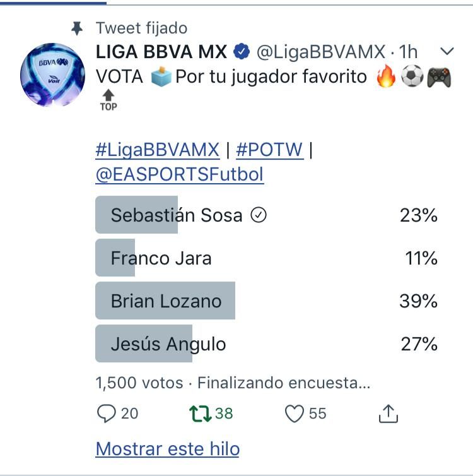
Task: Click the LIGA BBVA MX account name
Action: pos(161,51)
